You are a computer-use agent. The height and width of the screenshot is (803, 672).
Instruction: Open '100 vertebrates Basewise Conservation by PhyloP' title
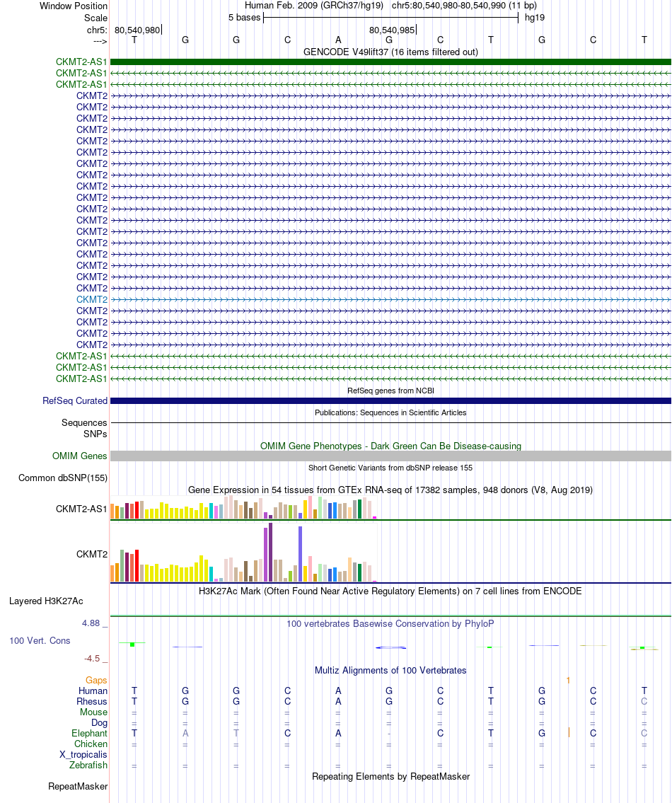390,624
